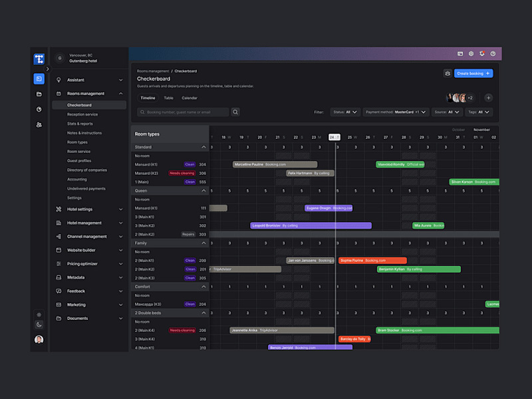The image size is (532, 399).
Task: Open user profile avatar in rail
Action: [x=39, y=339]
